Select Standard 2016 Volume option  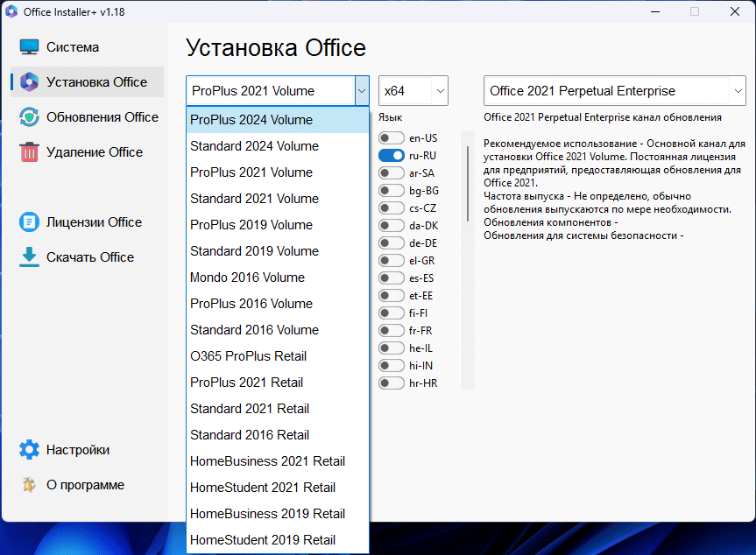tap(277, 330)
